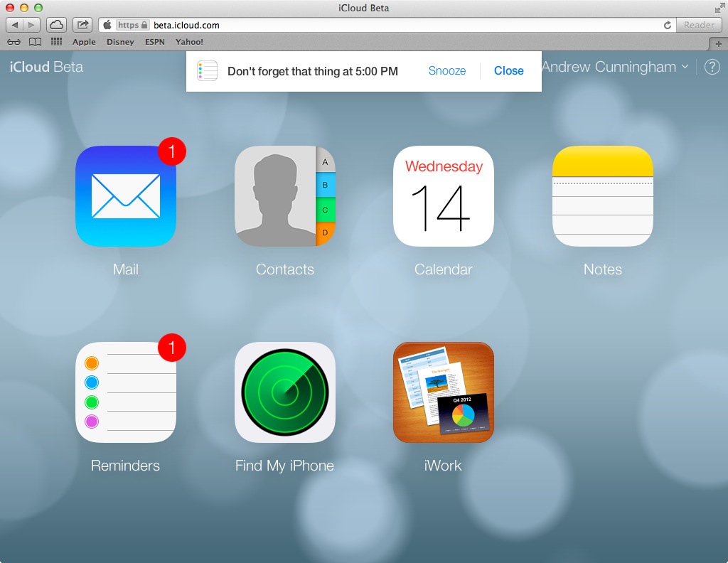Click "Don't forget that thing at 5:00 PM" text
The width and height of the screenshot is (728, 563).
click(313, 71)
